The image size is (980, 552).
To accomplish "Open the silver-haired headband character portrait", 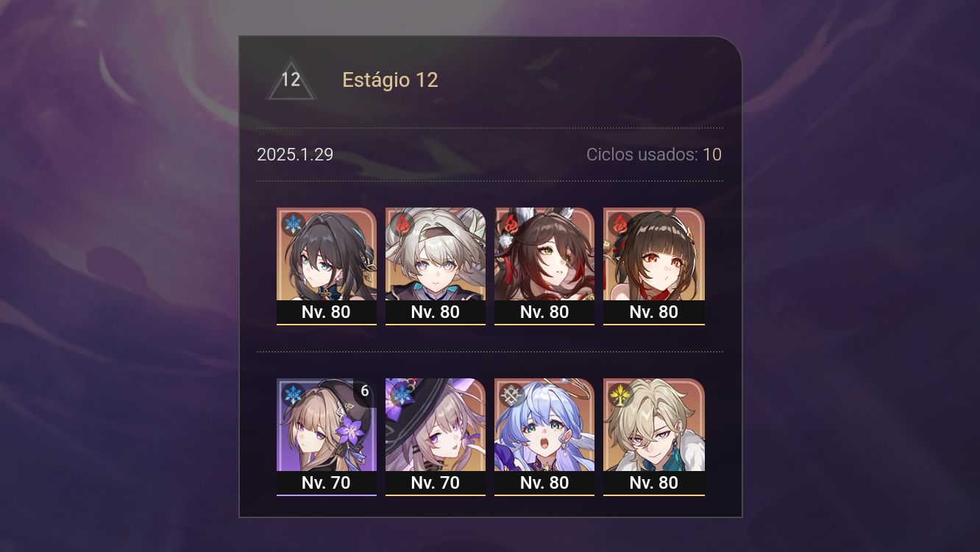I will [x=436, y=266].
